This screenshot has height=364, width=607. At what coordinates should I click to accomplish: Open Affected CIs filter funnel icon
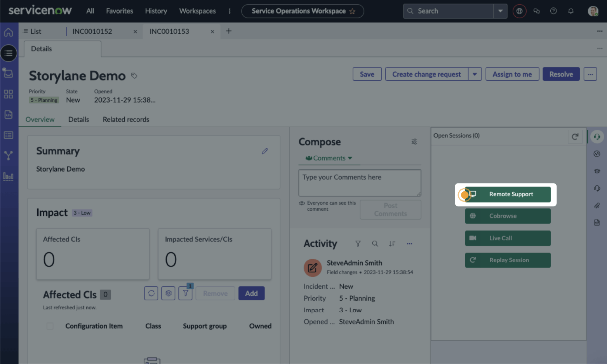186,293
